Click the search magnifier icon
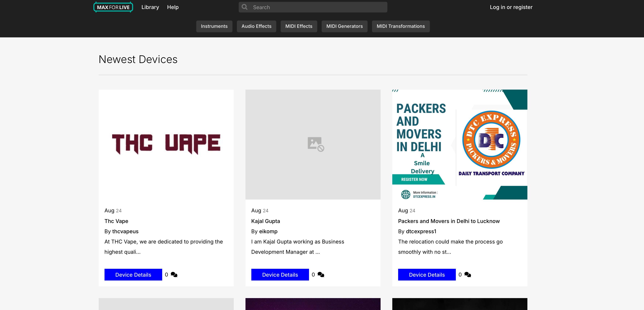Image resolution: width=644 pixels, height=310 pixels. point(245,7)
